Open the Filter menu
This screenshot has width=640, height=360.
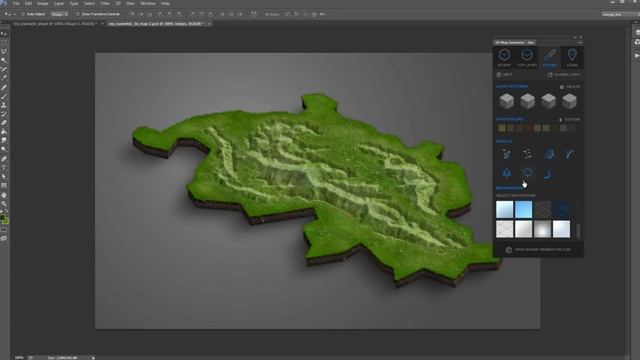(105, 3)
